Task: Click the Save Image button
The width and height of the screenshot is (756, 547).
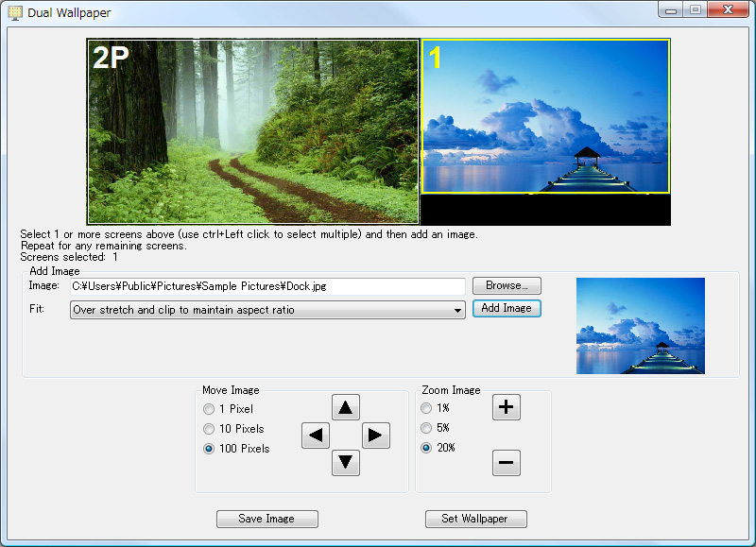Action: 267,519
